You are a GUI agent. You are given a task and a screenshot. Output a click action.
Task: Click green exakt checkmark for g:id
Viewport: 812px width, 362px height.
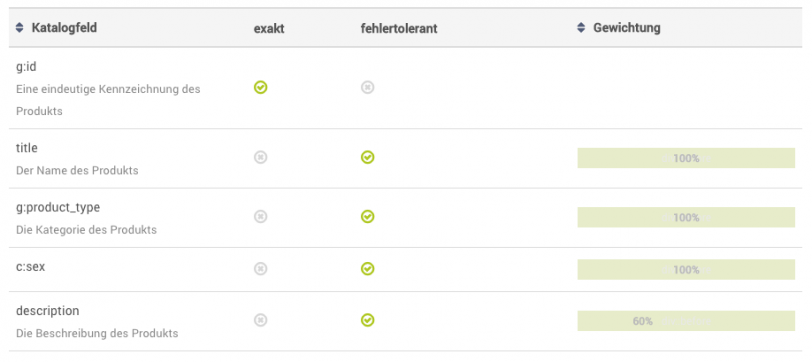coord(260,88)
